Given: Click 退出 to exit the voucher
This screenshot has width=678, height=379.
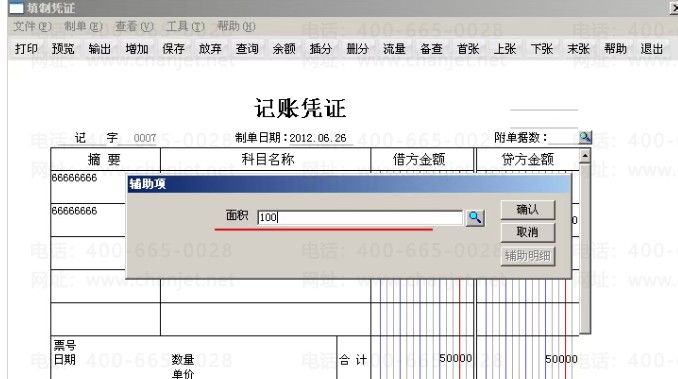Looking at the screenshot, I should [652, 49].
